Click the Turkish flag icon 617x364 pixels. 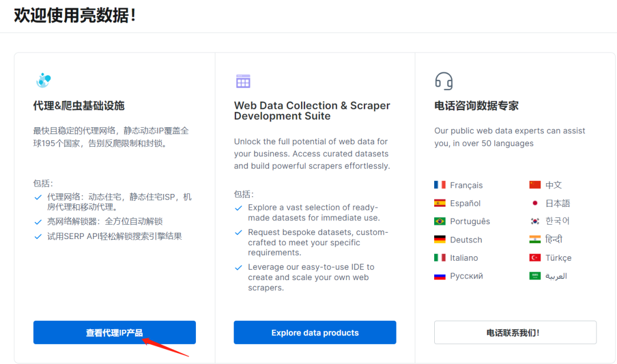pos(535,257)
